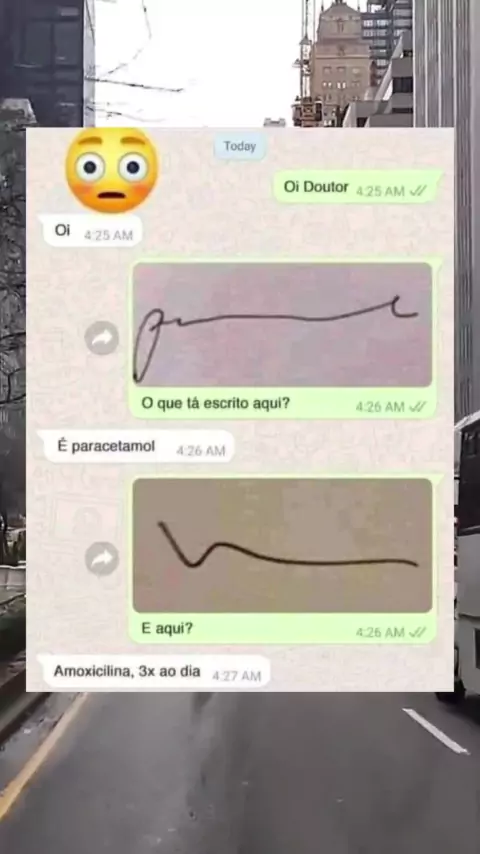This screenshot has width=480, height=854.
Task: Click read checkmarks on 'E aqui?' message
Action: [418, 632]
